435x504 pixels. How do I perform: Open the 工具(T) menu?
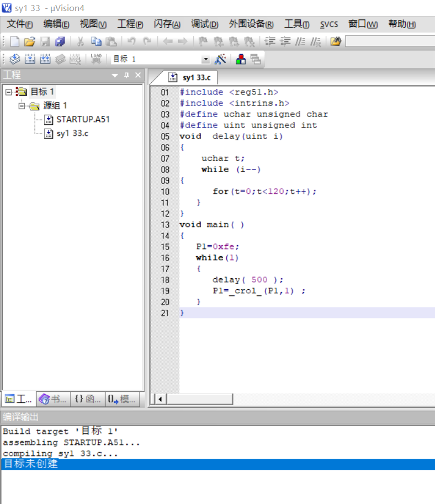297,24
